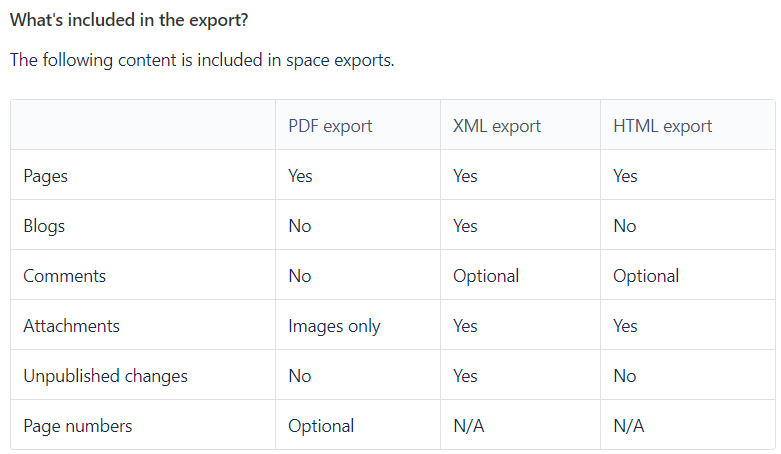Click the Attachments row label

click(x=71, y=326)
